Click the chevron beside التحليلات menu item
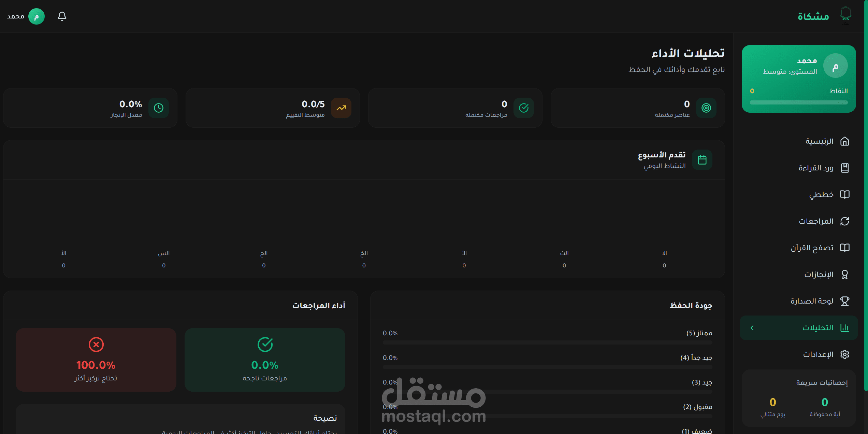The image size is (868, 434). [x=752, y=328]
